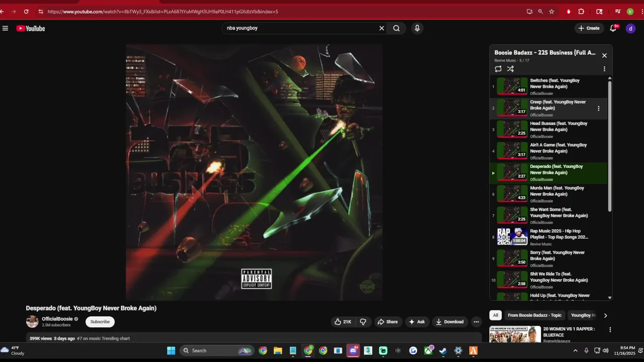Open the 20 WOMEN VS 1 RAPPER thumbnail
Viewport: 644px width, 362px height.
coord(515,334)
